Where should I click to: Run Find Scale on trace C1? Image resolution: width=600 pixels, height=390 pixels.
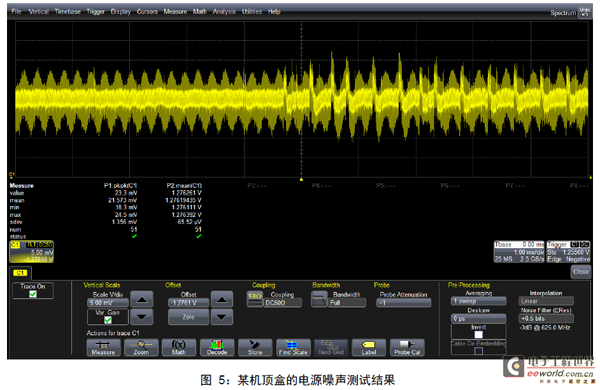click(293, 347)
